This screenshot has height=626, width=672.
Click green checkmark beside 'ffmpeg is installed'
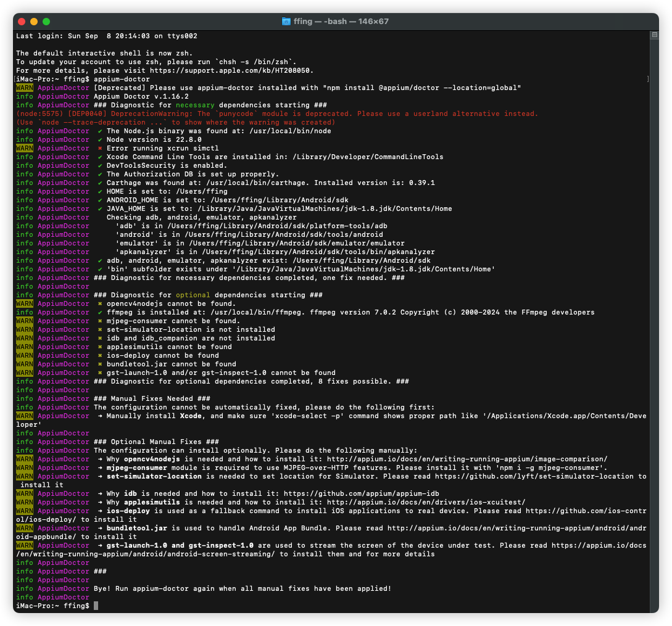coord(100,313)
